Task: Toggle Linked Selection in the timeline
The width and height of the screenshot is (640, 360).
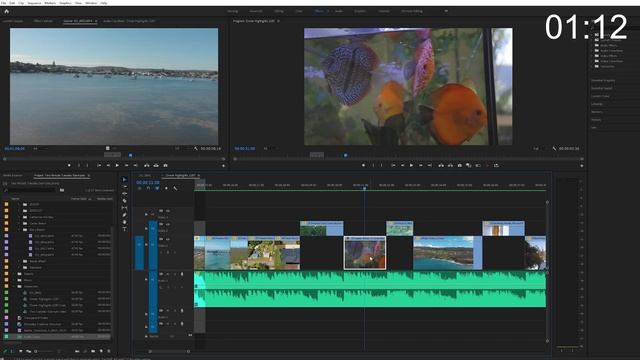Action: point(157,188)
